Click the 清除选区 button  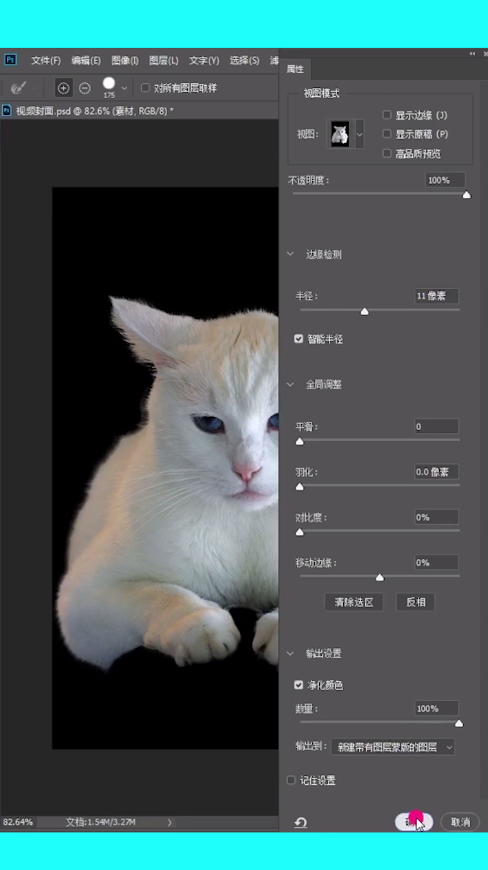tap(354, 602)
